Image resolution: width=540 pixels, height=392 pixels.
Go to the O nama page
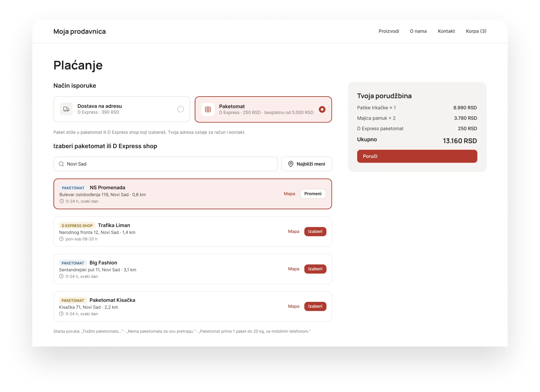pyautogui.click(x=418, y=31)
